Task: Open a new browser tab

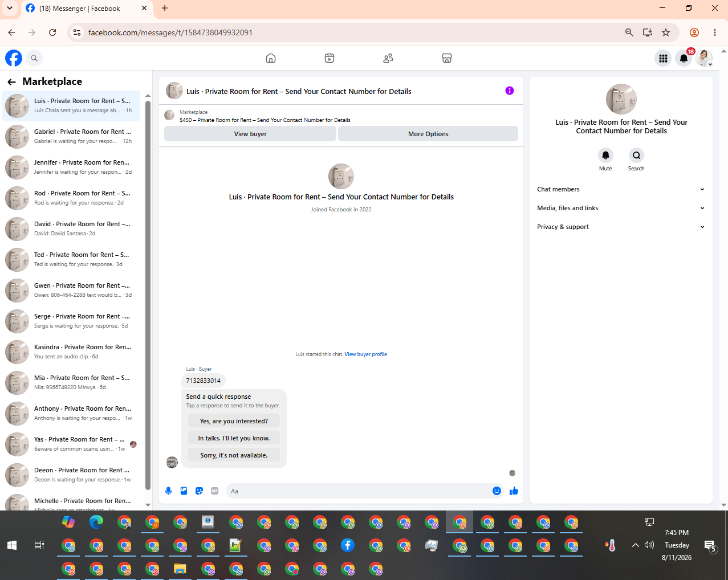Action: 165,9
